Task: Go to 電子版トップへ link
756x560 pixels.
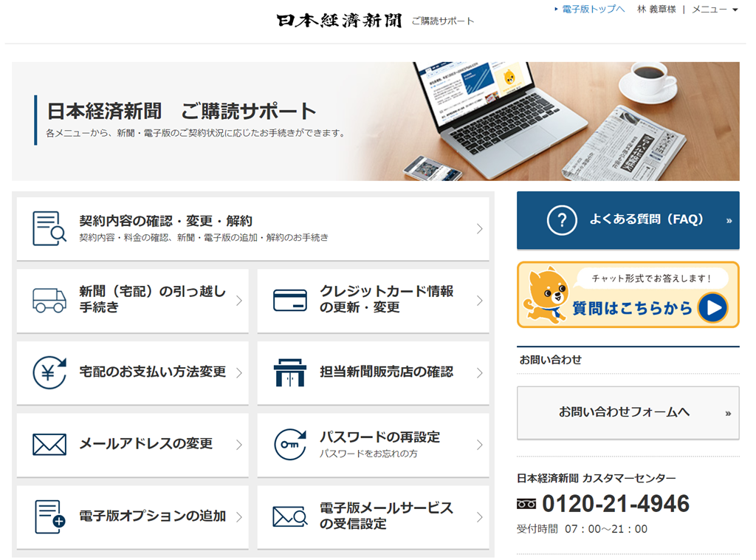Action: tap(593, 9)
